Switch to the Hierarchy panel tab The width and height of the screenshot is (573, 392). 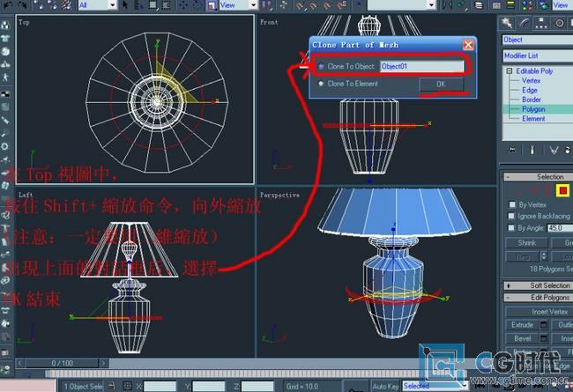coord(540,23)
